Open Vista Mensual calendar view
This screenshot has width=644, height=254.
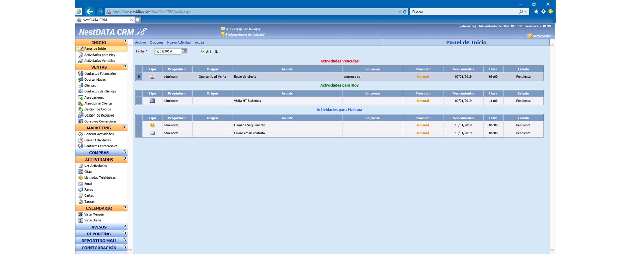[x=94, y=214]
